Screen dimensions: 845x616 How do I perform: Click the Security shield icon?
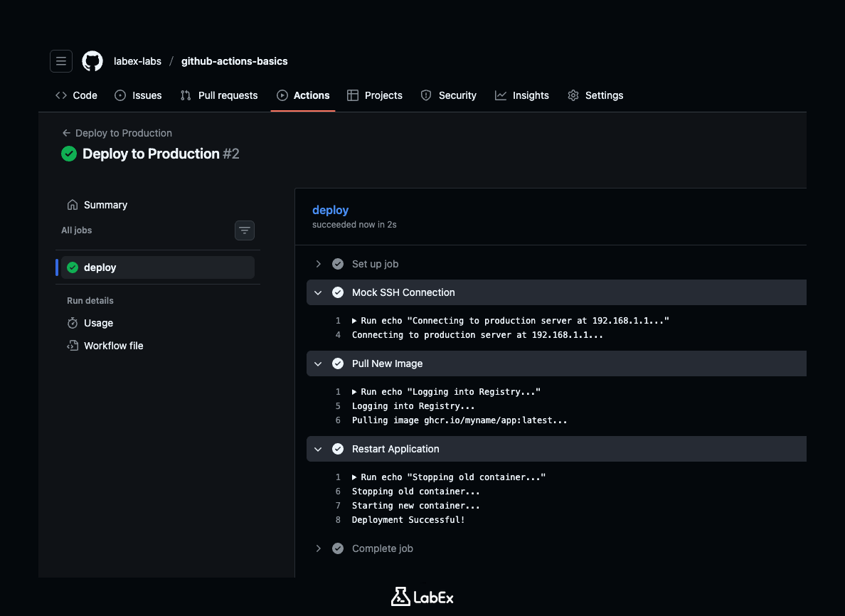point(426,95)
